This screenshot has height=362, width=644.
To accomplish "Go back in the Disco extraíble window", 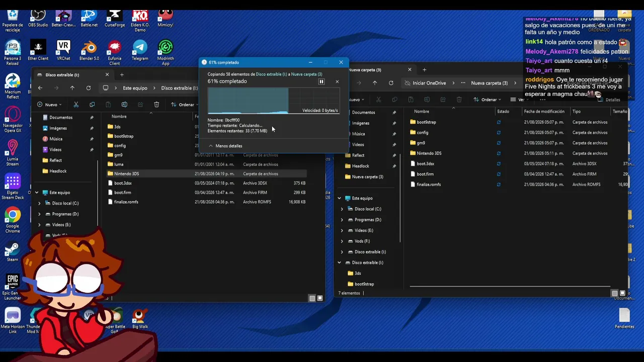I will (x=40, y=88).
